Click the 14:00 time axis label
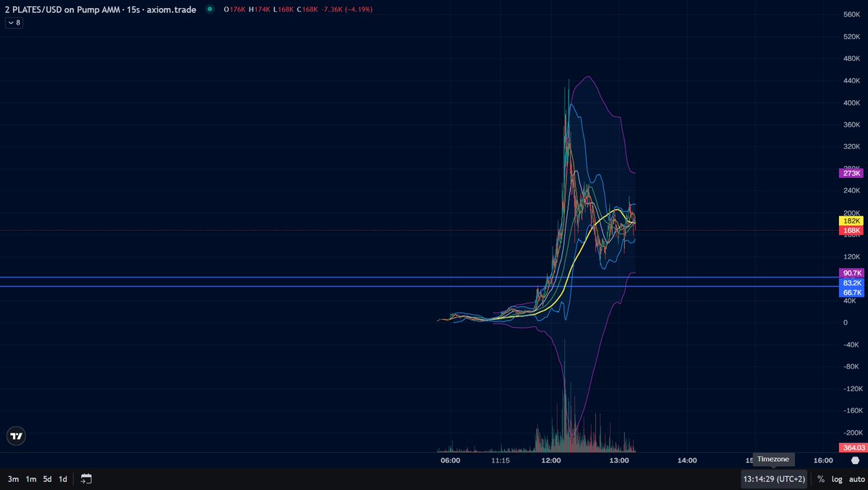Screen dimensions: 868x490 pyautogui.click(x=686, y=460)
